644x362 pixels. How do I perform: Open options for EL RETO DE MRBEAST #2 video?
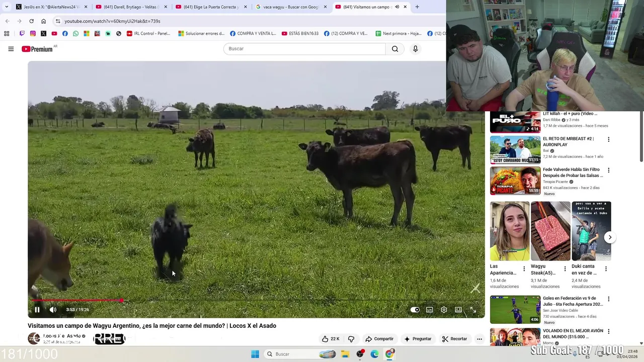tap(608, 140)
